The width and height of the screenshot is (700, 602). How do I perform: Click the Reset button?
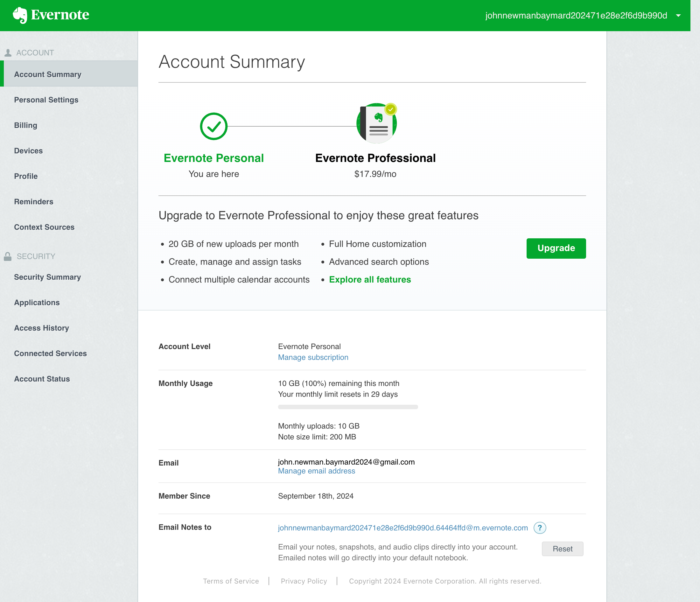pyautogui.click(x=562, y=549)
